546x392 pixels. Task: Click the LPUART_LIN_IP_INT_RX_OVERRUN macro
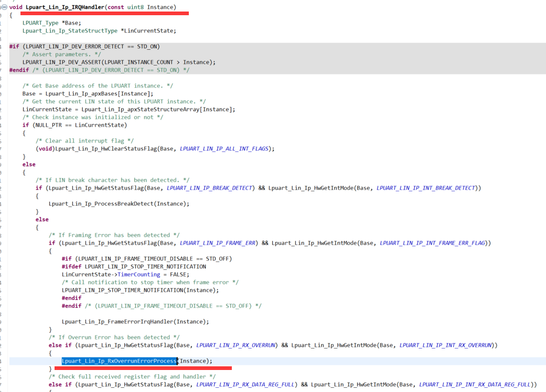(445, 345)
